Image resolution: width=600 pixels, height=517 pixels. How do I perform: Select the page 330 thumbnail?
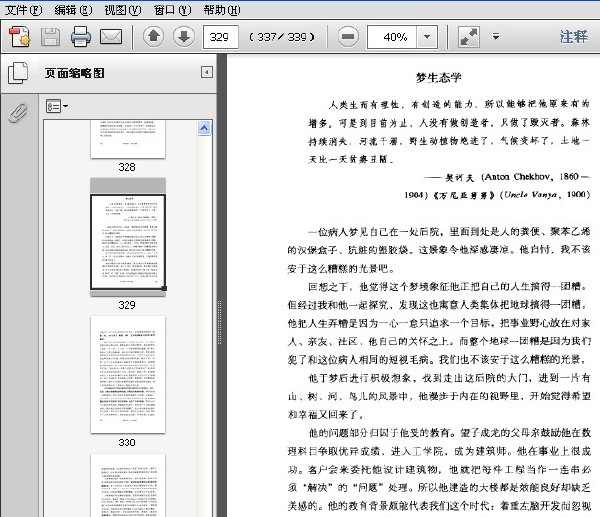128,375
